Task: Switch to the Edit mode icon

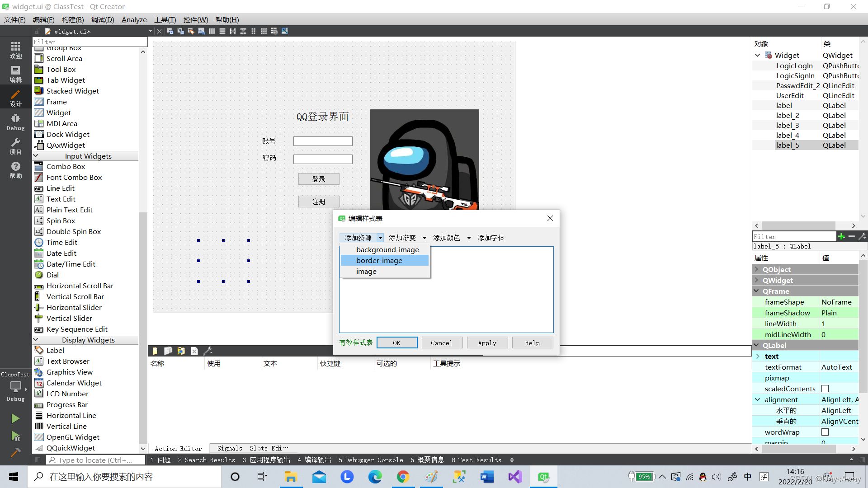Action: pos(15,74)
